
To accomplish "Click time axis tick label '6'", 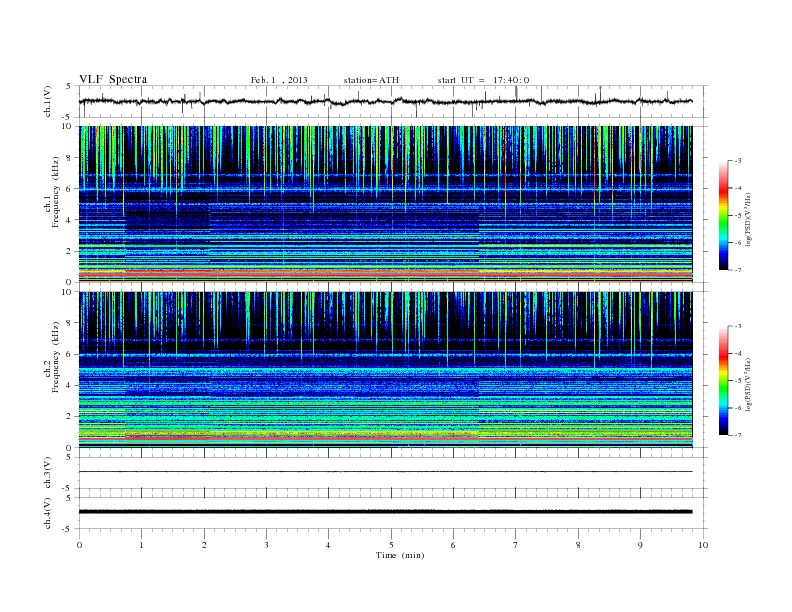I will point(453,545).
